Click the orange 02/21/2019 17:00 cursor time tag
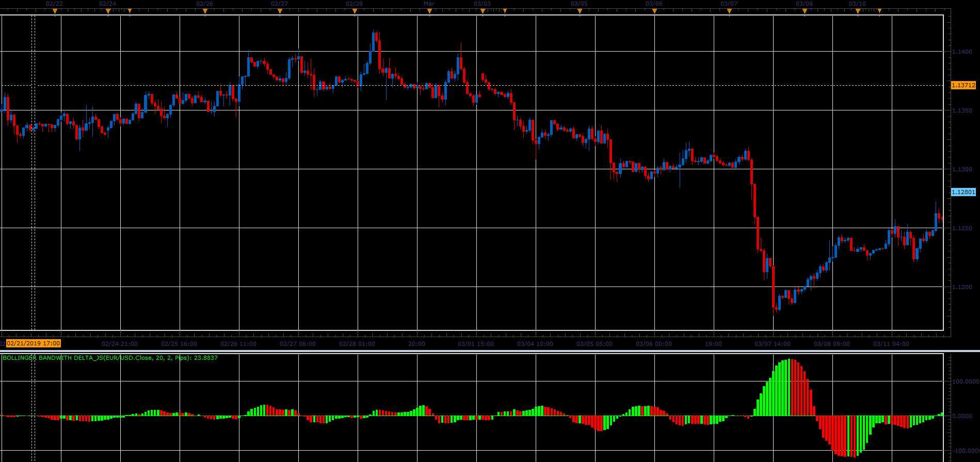Image resolution: width=980 pixels, height=462 pixels. (x=34, y=343)
